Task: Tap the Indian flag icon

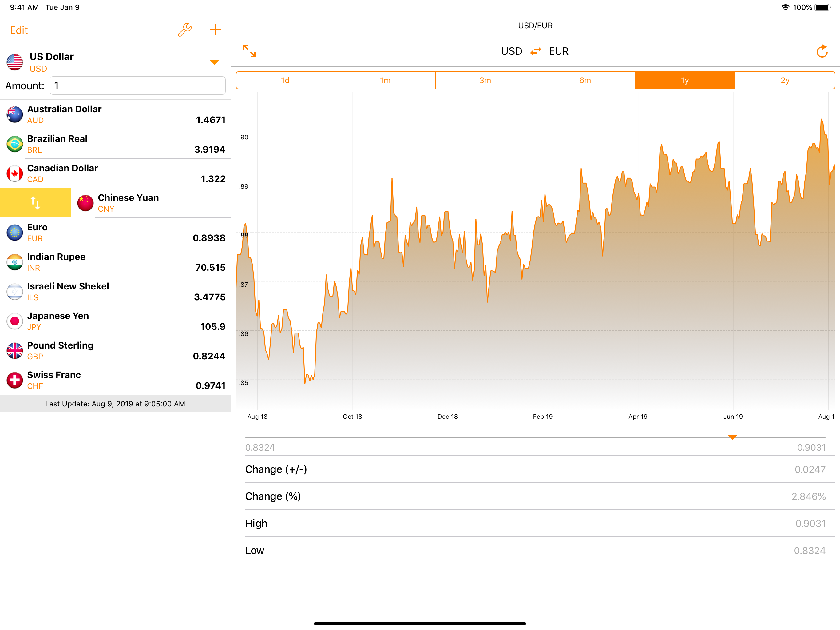Action: (x=15, y=262)
